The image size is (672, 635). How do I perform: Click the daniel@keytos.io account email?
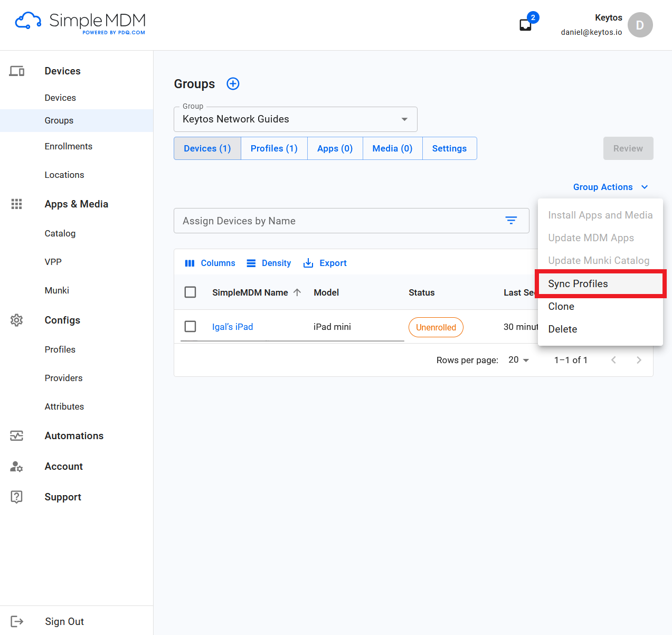[x=591, y=32]
